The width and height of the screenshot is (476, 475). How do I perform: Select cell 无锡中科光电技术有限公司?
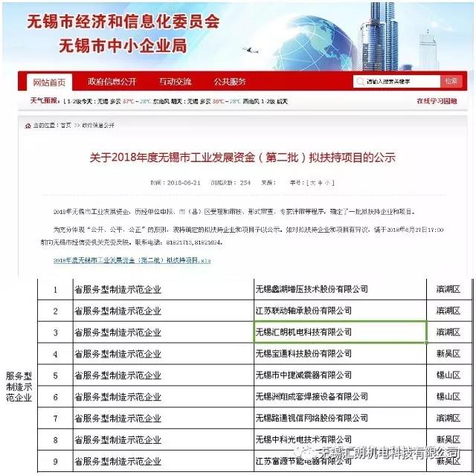point(340,439)
